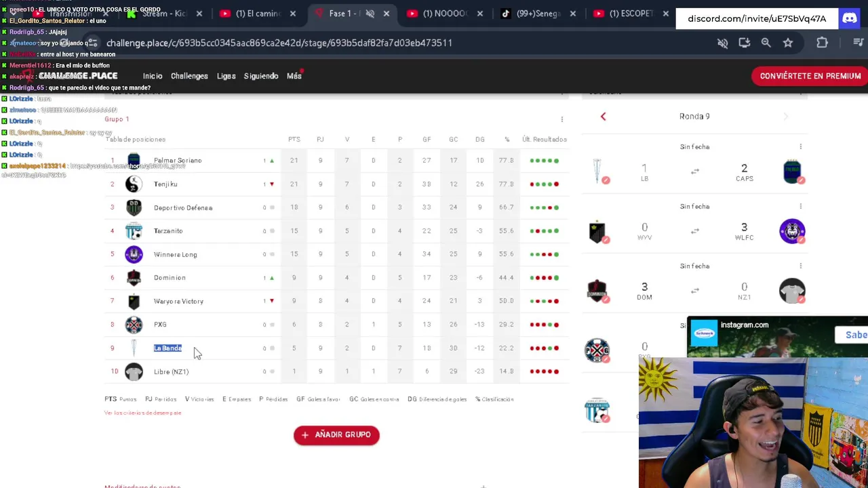Click the Libre (NZ1) shirt icon in standings
This screenshot has width=868, height=488.
point(134,371)
